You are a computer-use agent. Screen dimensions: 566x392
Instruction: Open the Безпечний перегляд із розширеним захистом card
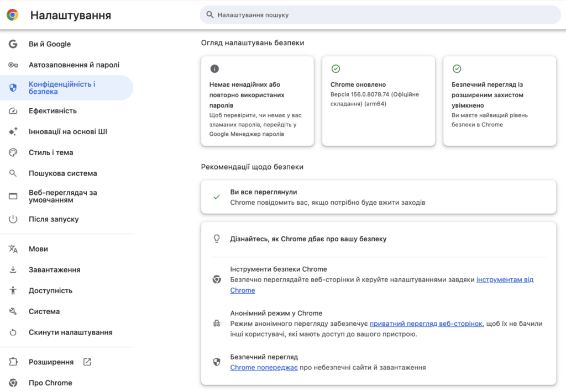tap(500, 101)
